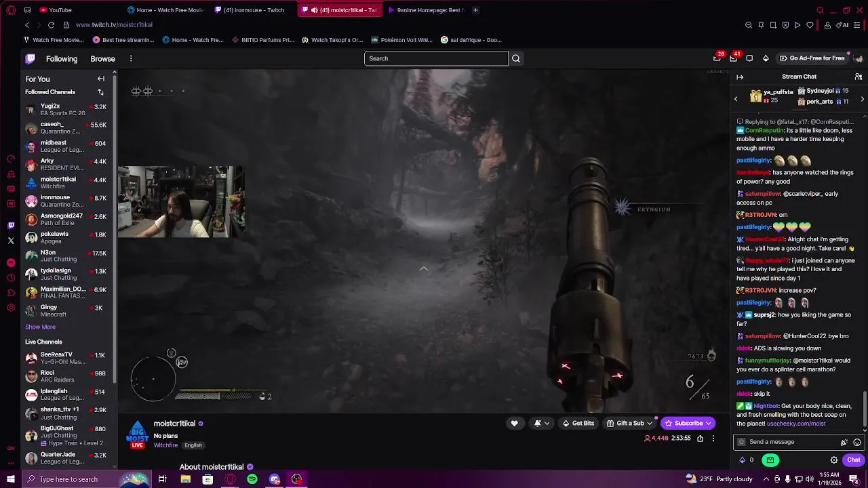Click the search magnifier button
This screenshot has height=488, width=868.
pos(516,58)
